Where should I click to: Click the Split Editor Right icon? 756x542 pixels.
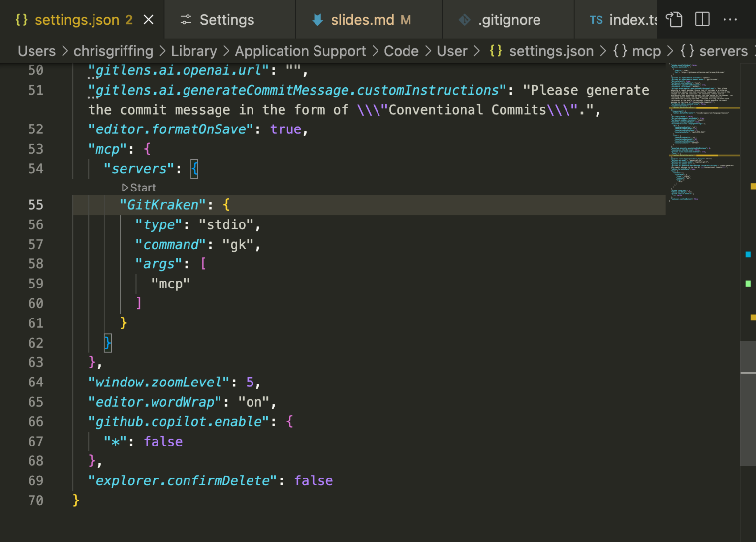click(x=702, y=20)
